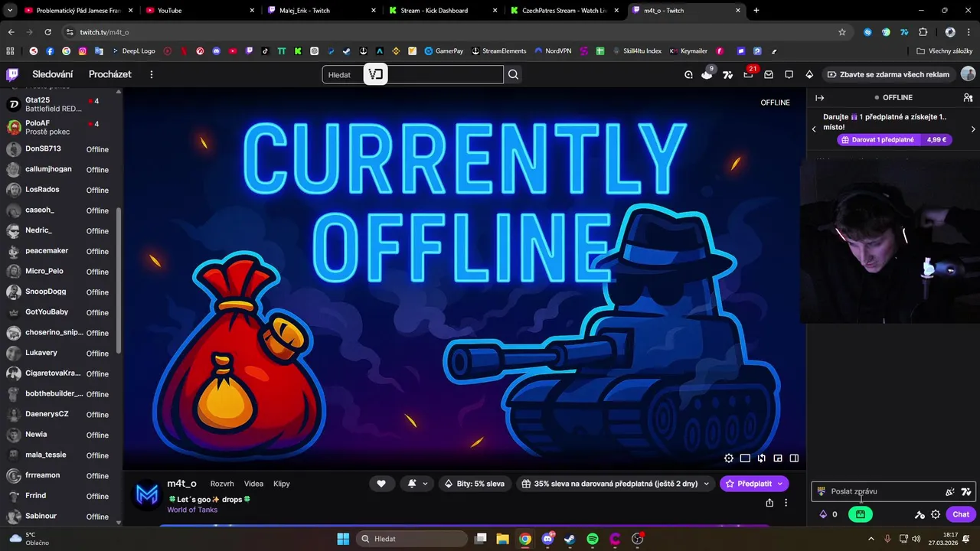Open the chat community users icon
Viewport: 980px width, 551px height.
click(968, 98)
